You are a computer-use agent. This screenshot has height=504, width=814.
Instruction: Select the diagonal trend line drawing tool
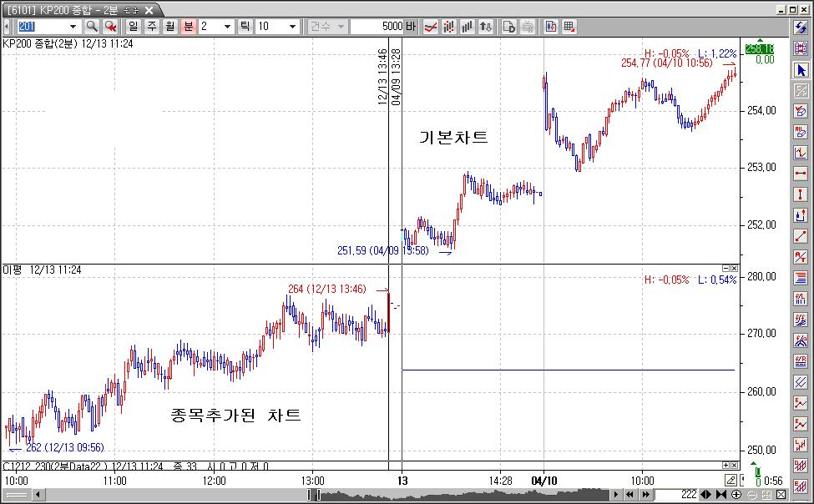coord(801,236)
